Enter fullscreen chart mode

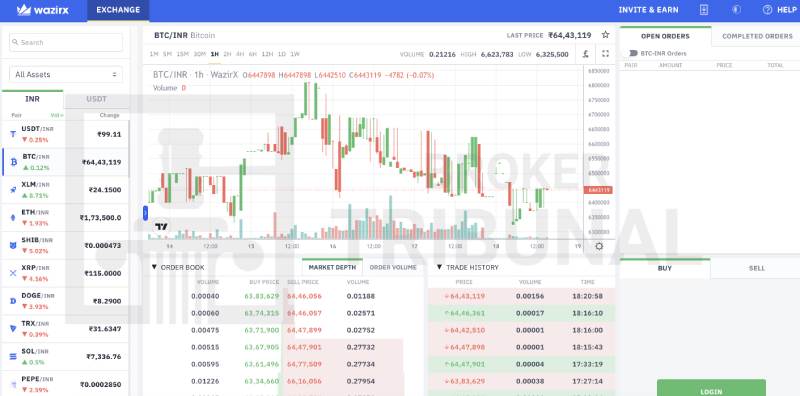click(606, 54)
